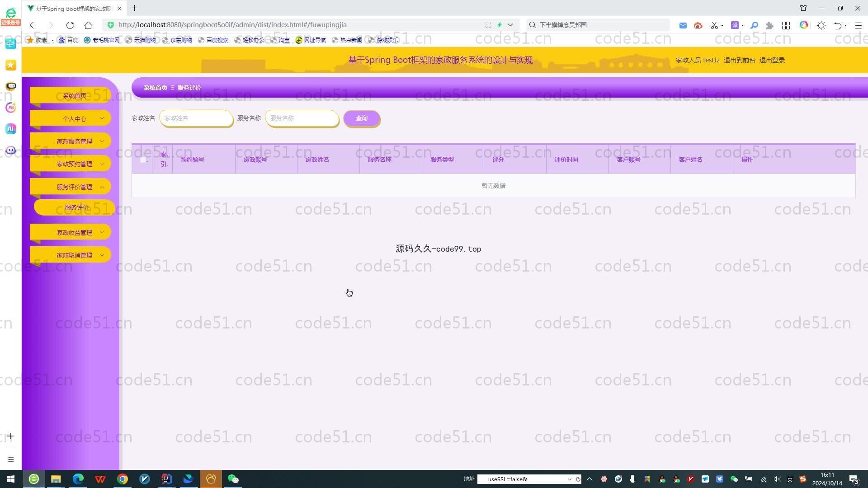Expand 家政预约管理 menu
Image resolution: width=868 pixels, height=488 pixels.
pos(70,164)
